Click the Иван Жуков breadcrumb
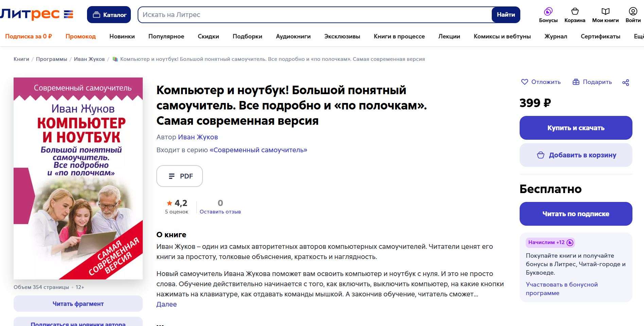The height and width of the screenshot is (326, 644). tap(89, 59)
